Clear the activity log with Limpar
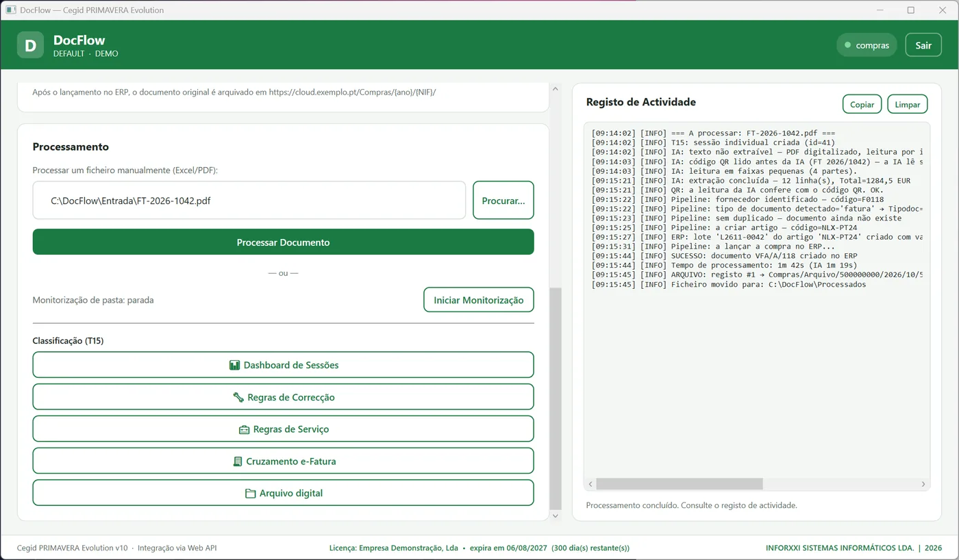 907,104
